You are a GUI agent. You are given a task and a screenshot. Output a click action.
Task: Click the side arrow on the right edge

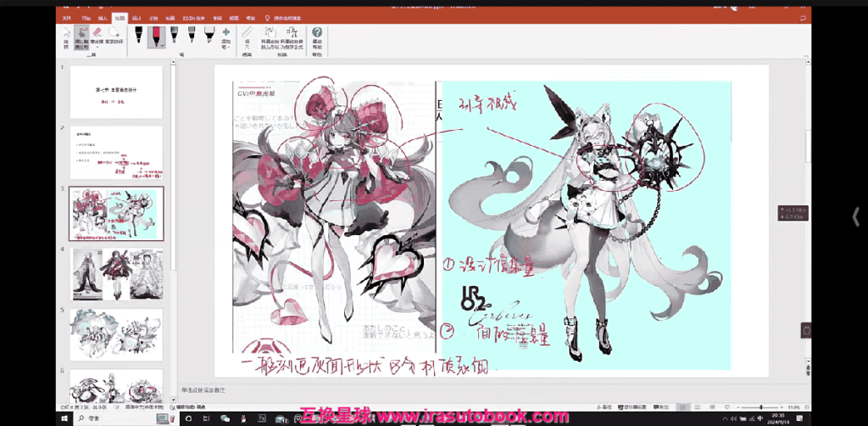pos(856,216)
